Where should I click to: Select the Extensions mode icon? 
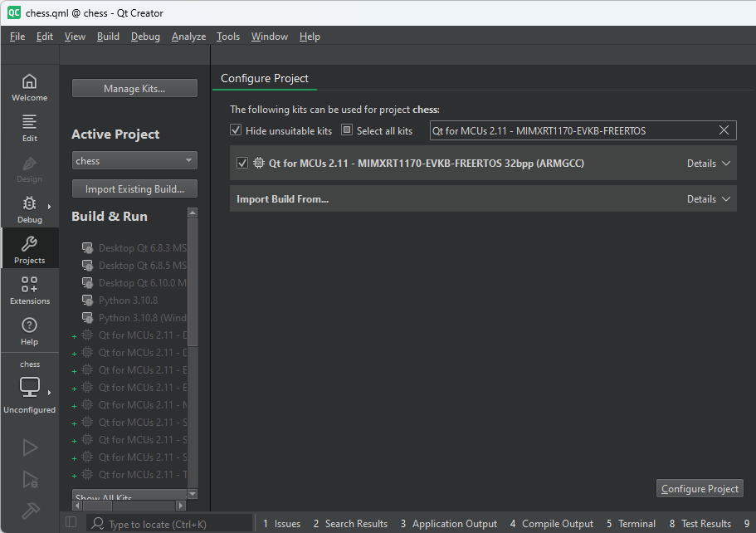click(x=29, y=290)
